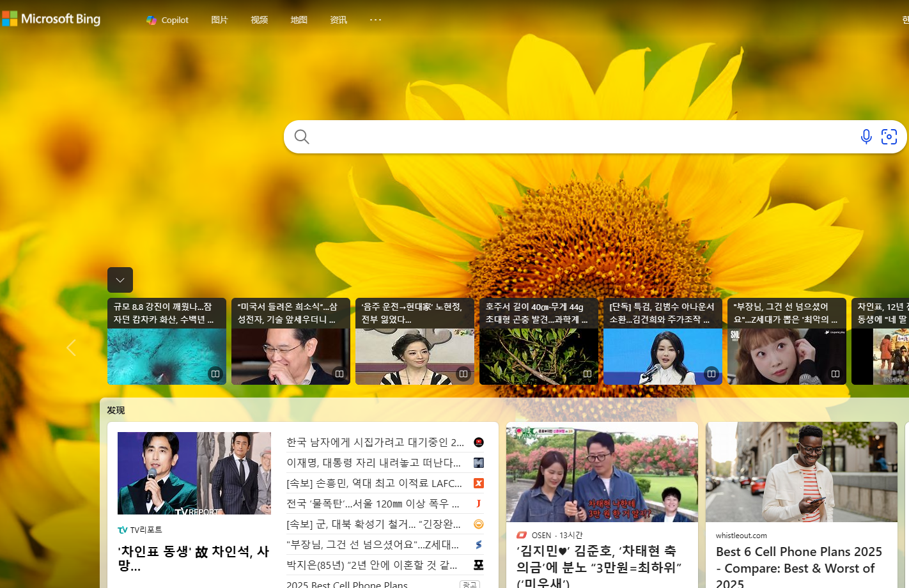Open the 이재명 대통령 headline link
Screen dimensions: 909x588
pos(373,463)
